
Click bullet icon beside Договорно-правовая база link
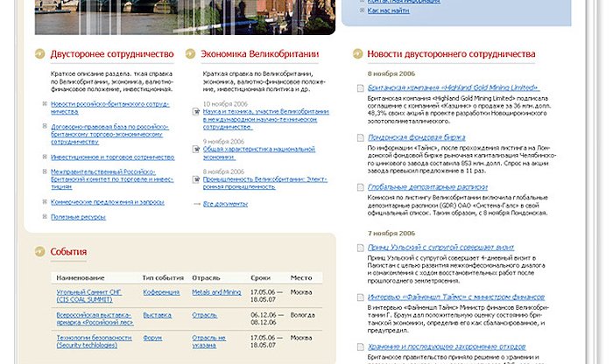tap(45, 126)
